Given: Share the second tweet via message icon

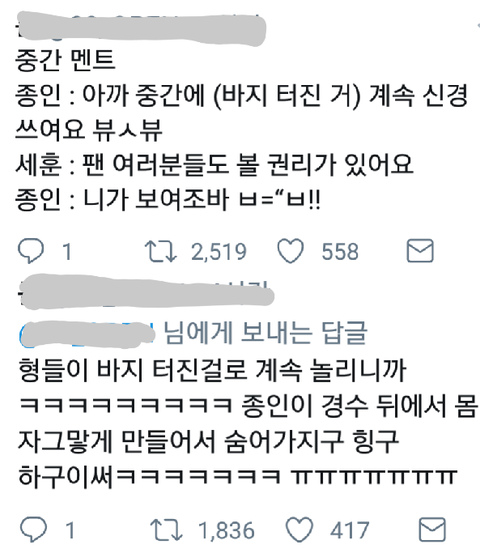Looking at the screenshot, I should pyautogui.click(x=432, y=529).
